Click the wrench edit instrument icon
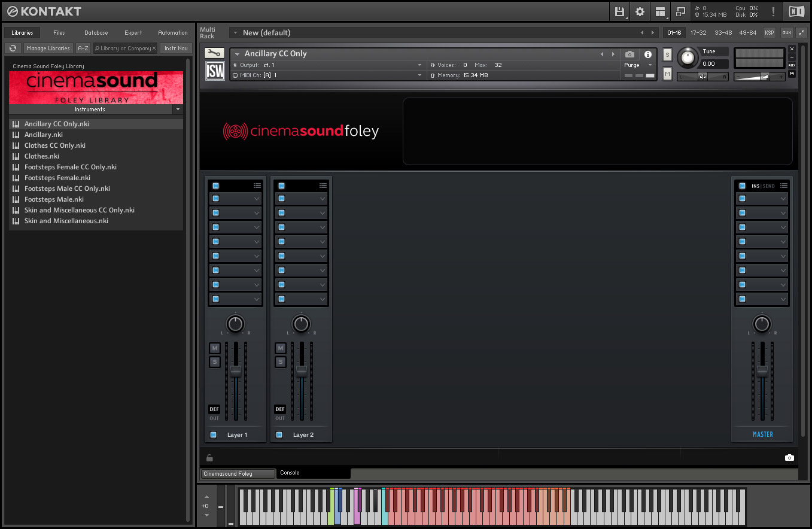This screenshot has height=529, width=812. click(215, 53)
